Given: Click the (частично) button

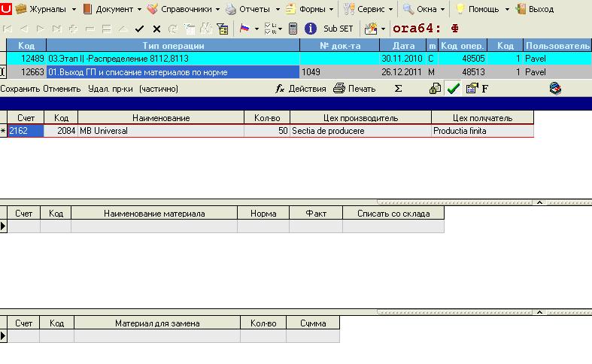Looking at the screenshot, I should click(159, 89).
